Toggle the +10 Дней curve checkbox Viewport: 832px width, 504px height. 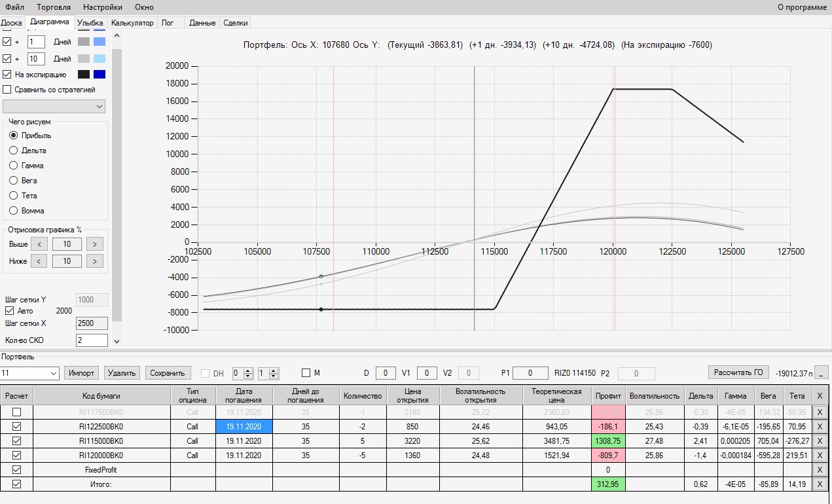(x=7, y=59)
